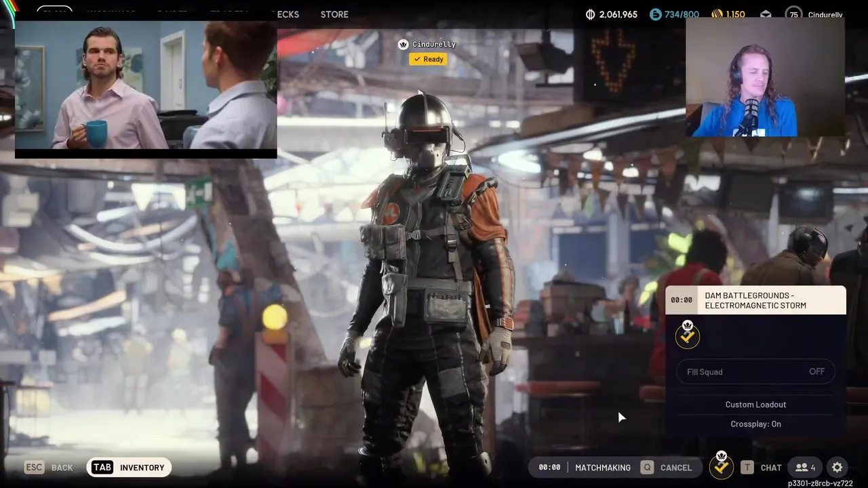The image size is (868, 488).
Task: Open the Custom Loadout option
Action: click(x=755, y=405)
